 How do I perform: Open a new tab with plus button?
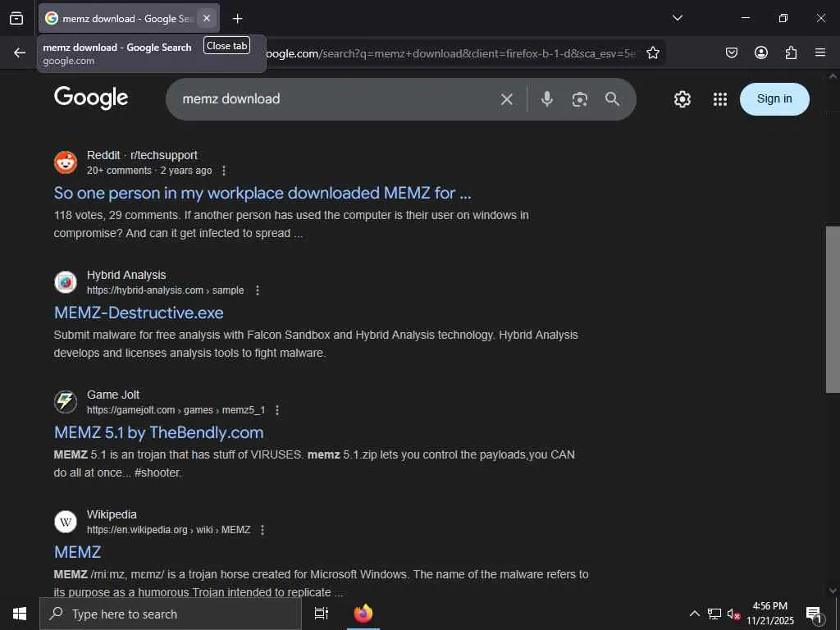pos(237,19)
